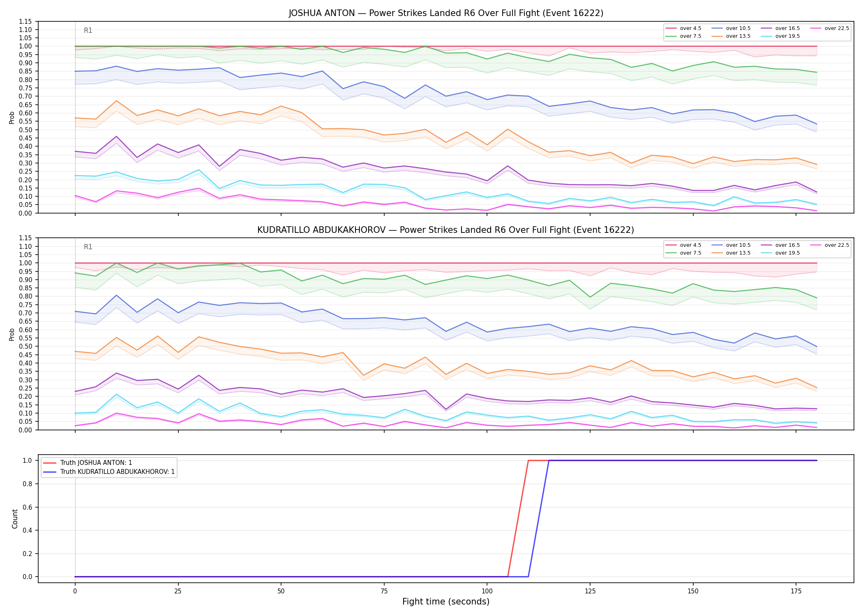Image resolution: width=863 pixels, height=616 pixels.
Task: Click the KUDRATILLO ABDUKAKHOROV chart title
Action: pos(446,230)
